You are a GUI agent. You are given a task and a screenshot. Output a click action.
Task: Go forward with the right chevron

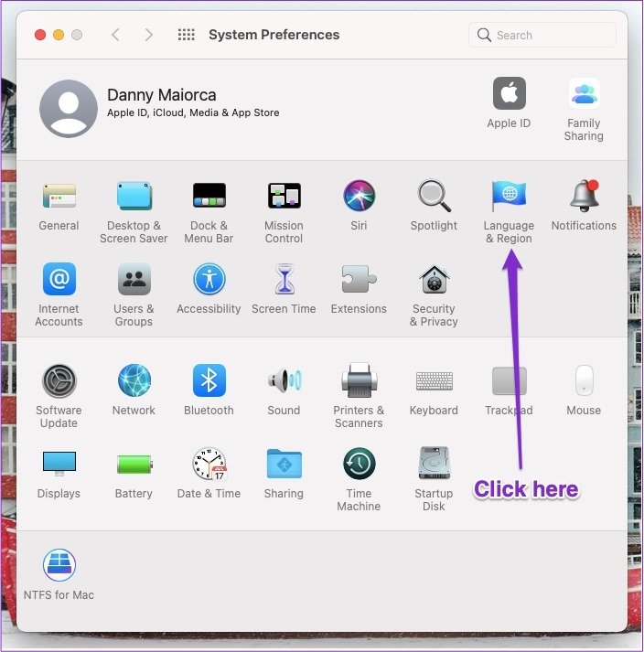click(148, 35)
